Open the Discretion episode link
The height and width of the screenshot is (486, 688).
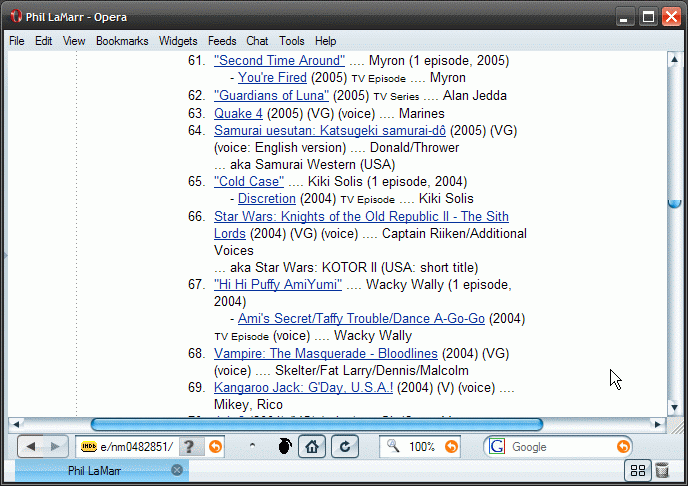pos(267,198)
